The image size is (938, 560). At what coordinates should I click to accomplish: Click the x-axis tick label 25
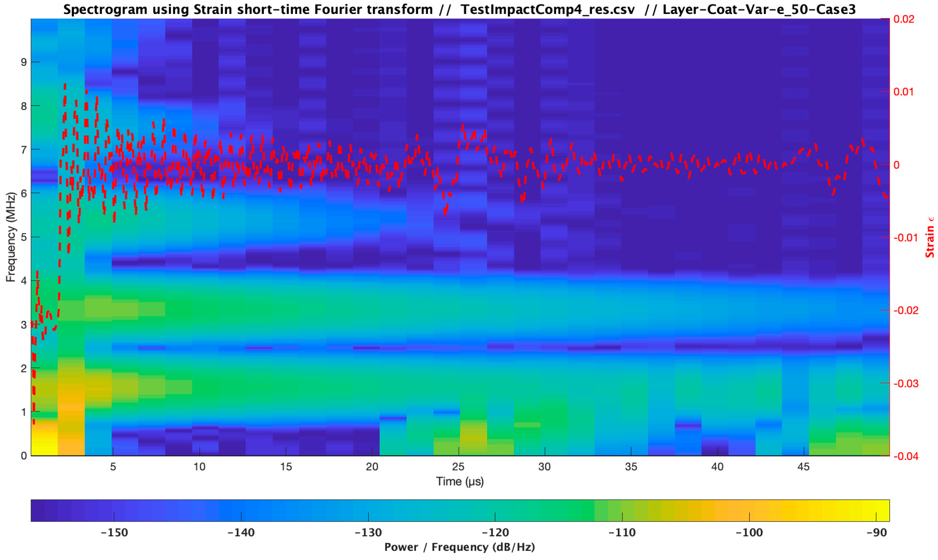coord(458,467)
